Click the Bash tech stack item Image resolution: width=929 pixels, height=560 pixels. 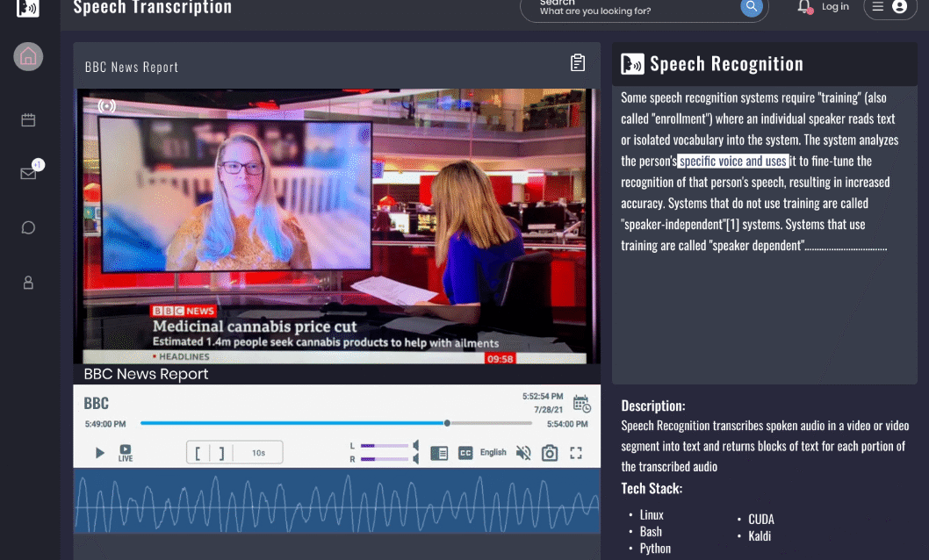pyautogui.click(x=651, y=532)
